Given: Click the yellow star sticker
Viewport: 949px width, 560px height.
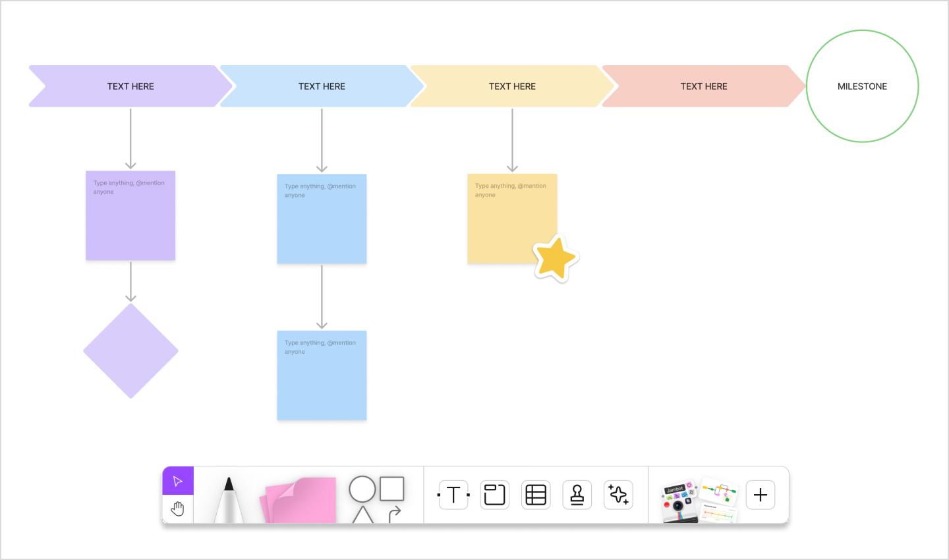Looking at the screenshot, I should click(x=556, y=258).
